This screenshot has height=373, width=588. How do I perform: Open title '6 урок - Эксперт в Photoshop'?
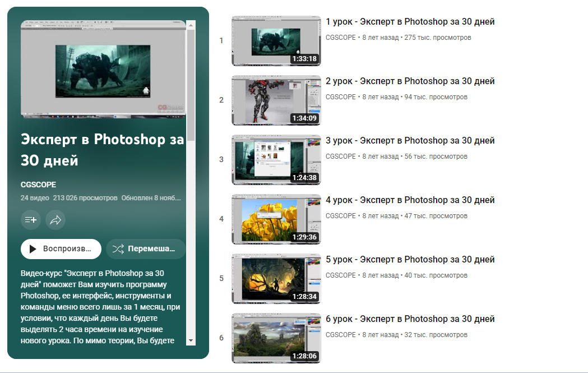[x=410, y=319]
